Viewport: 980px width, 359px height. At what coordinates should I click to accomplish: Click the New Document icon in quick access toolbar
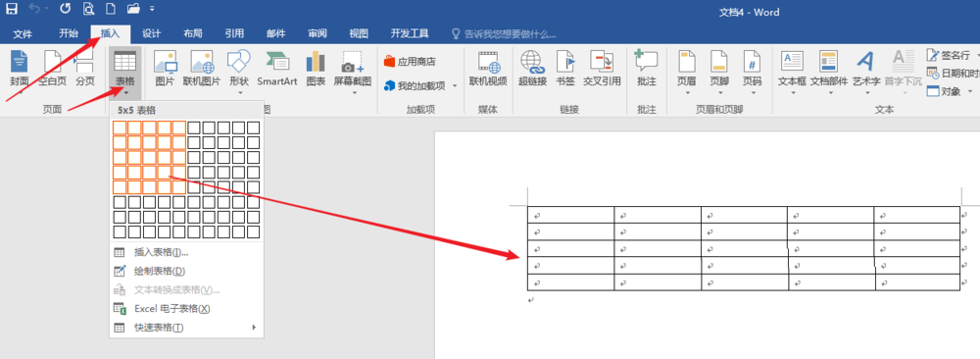tap(110, 9)
